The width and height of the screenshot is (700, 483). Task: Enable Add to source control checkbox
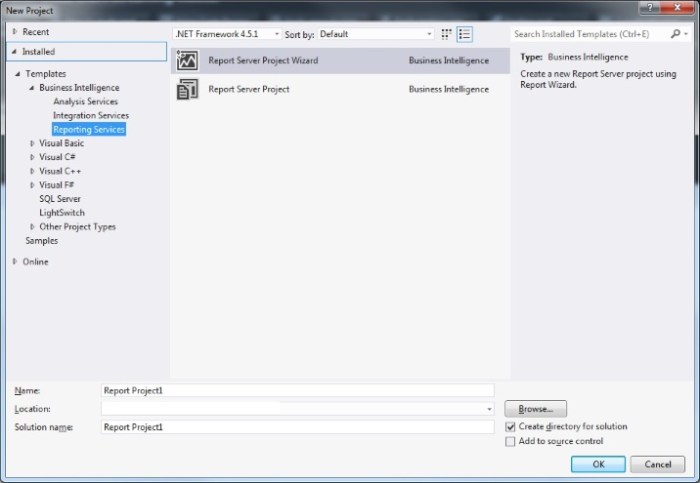click(x=510, y=441)
